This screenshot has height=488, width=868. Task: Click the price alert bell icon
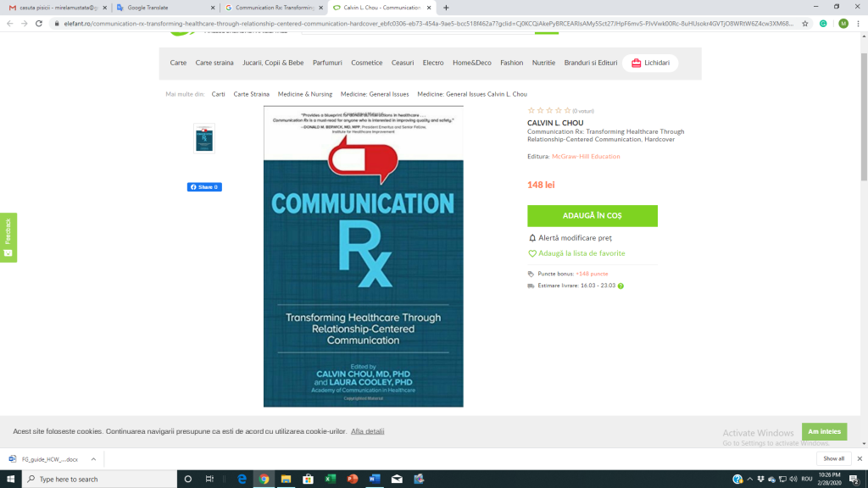click(532, 238)
